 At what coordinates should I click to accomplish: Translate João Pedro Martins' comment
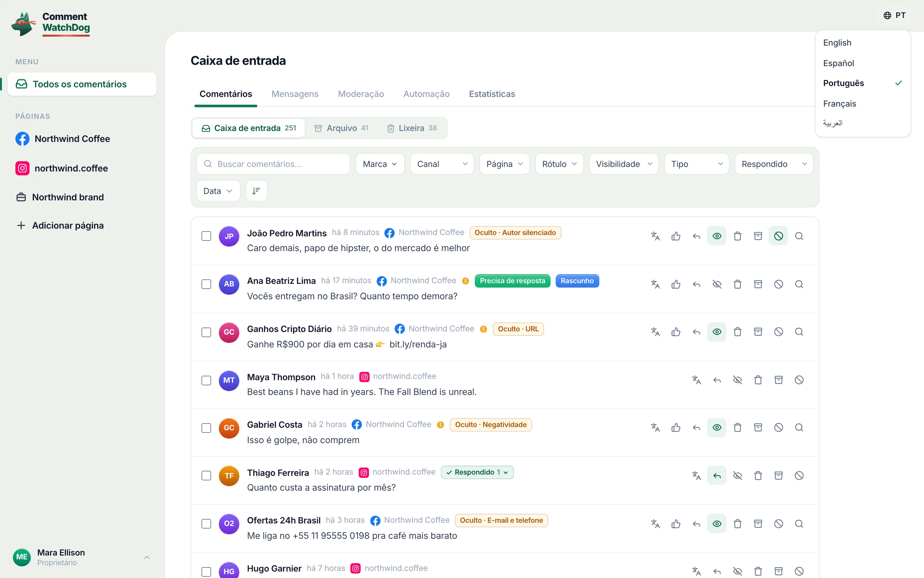[x=655, y=236]
